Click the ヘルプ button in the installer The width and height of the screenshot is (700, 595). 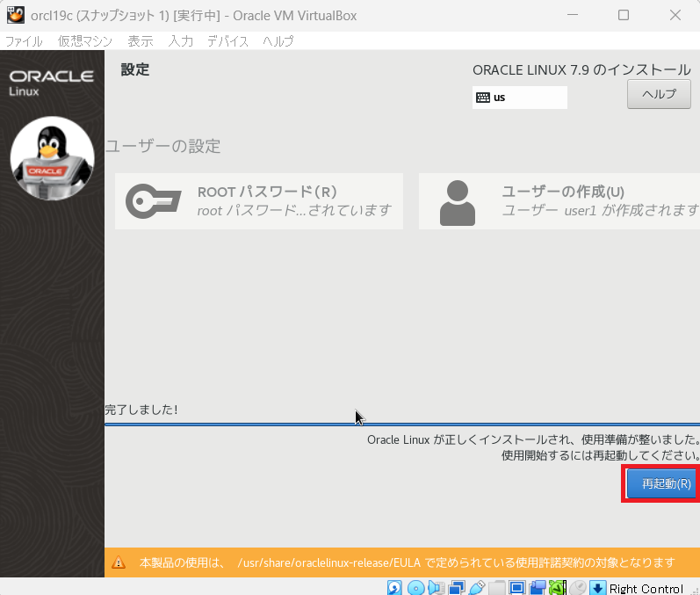[x=659, y=95]
